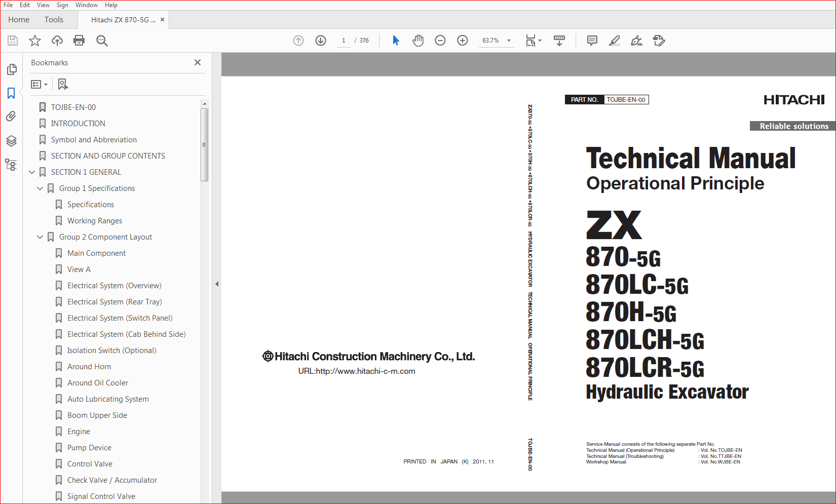Open the bookmarks options dropdown

(40, 84)
